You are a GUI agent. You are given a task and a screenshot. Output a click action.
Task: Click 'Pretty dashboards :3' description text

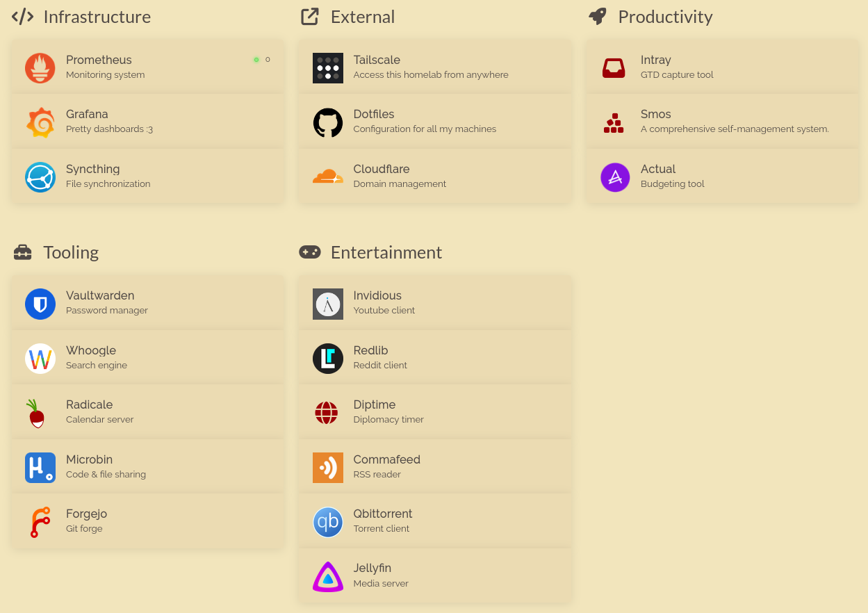(x=109, y=129)
